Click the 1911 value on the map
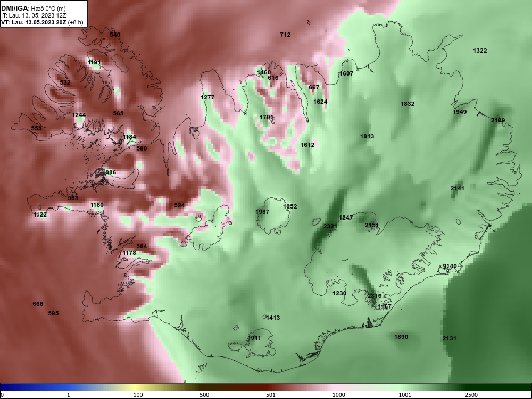The width and height of the screenshot is (532, 399). (254, 338)
